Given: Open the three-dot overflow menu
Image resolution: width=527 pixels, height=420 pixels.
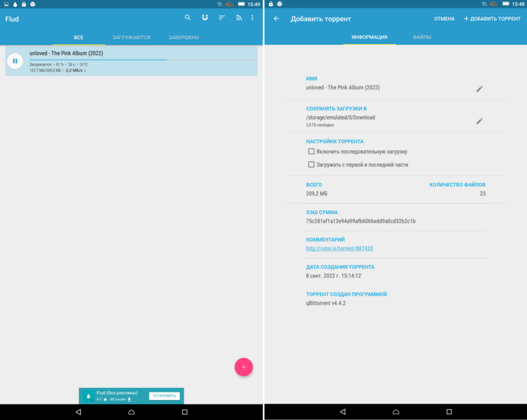Looking at the screenshot, I should point(253,18).
